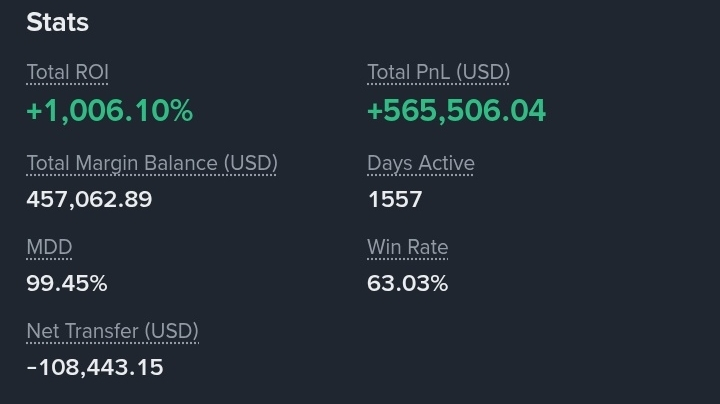Click the 63.03% win rate value
This screenshot has width=720, height=404.
(x=407, y=283)
